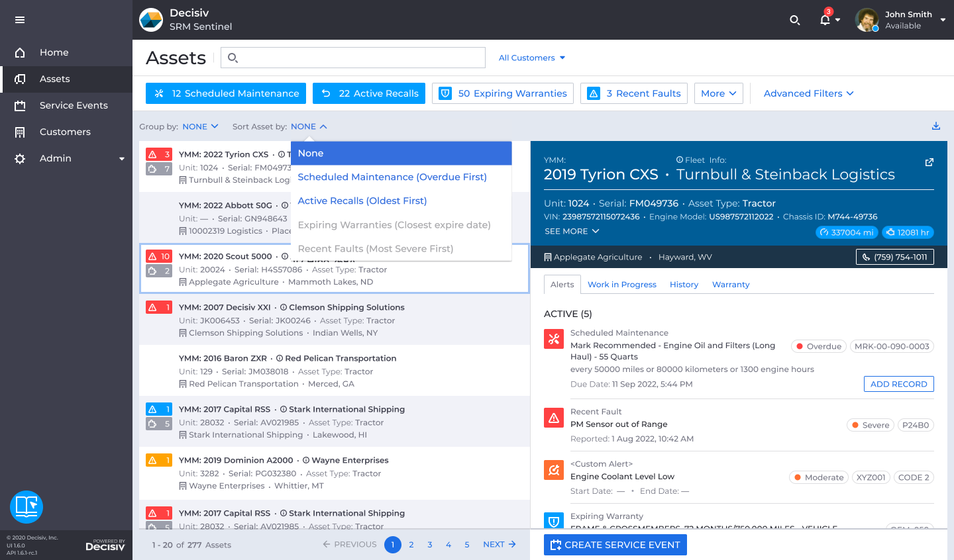Open Customers in sidebar
This screenshot has width=954, height=560.
click(66, 132)
